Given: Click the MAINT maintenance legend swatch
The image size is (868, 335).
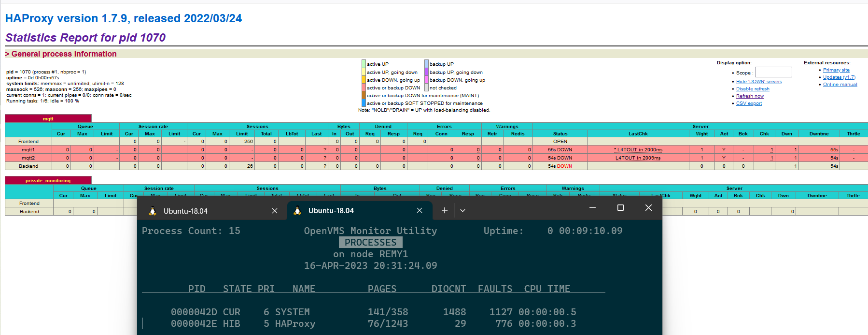Looking at the screenshot, I should [364, 95].
